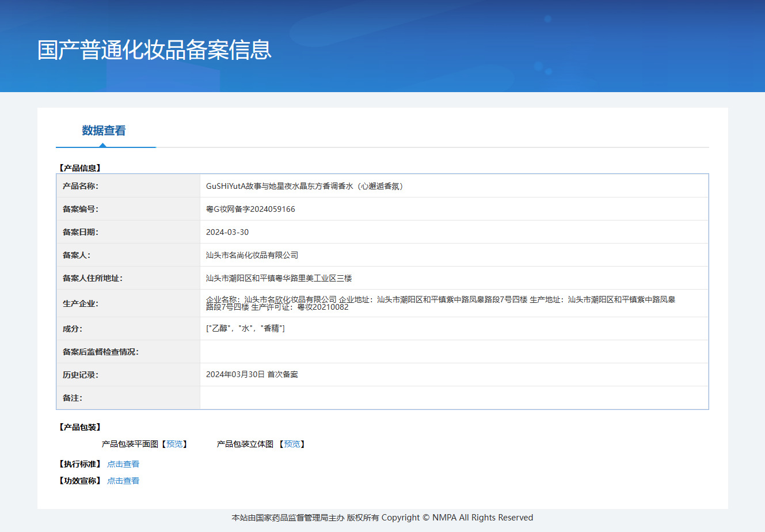The width and height of the screenshot is (765, 532).
Task: Click the ingredients list with 乙醇
Action: click(245, 328)
